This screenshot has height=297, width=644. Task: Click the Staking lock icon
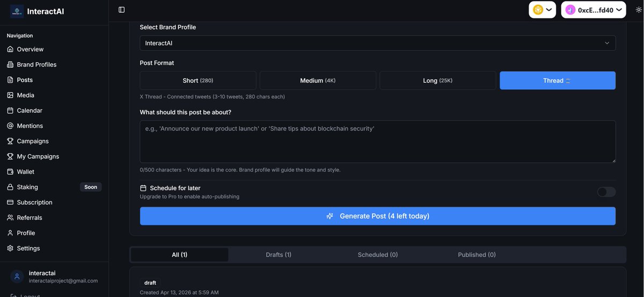(10, 187)
